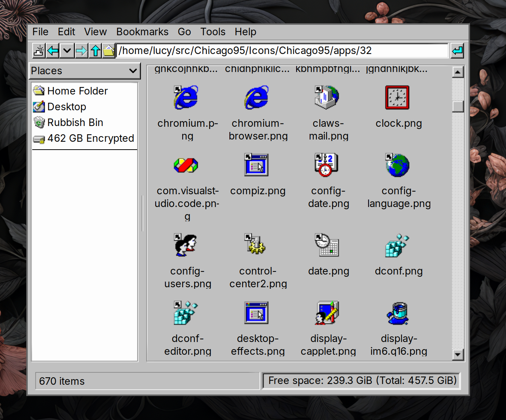Select the desktop-effects.png icon
This screenshot has height=420, width=506.
coord(256,313)
